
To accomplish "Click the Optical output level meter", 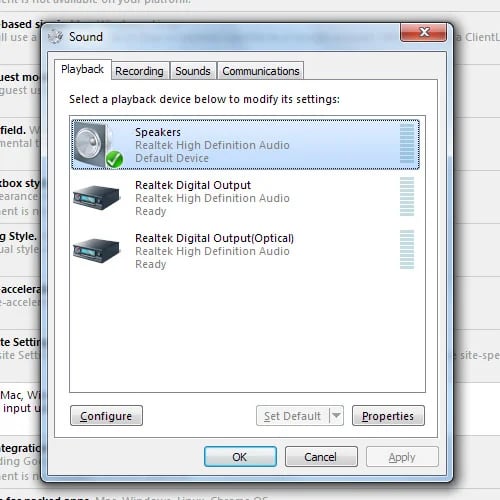I will point(407,249).
